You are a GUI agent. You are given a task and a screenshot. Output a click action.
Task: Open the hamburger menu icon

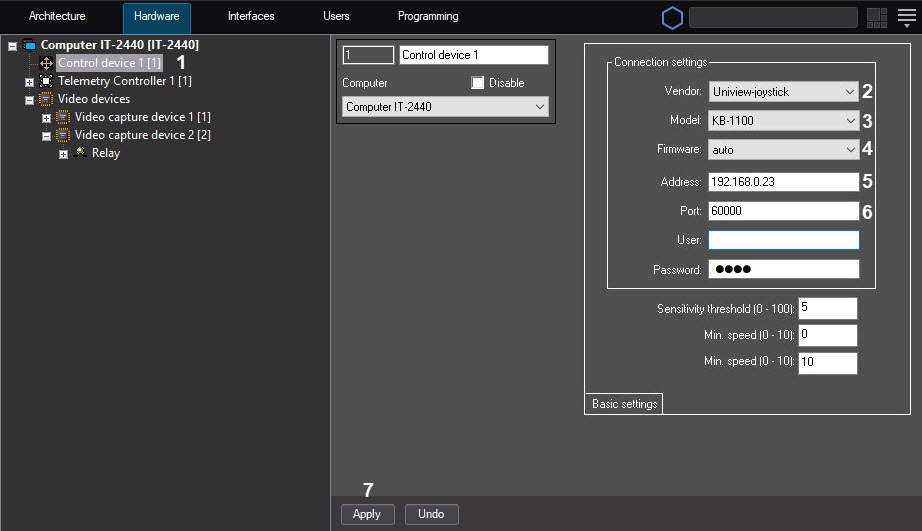point(906,17)
